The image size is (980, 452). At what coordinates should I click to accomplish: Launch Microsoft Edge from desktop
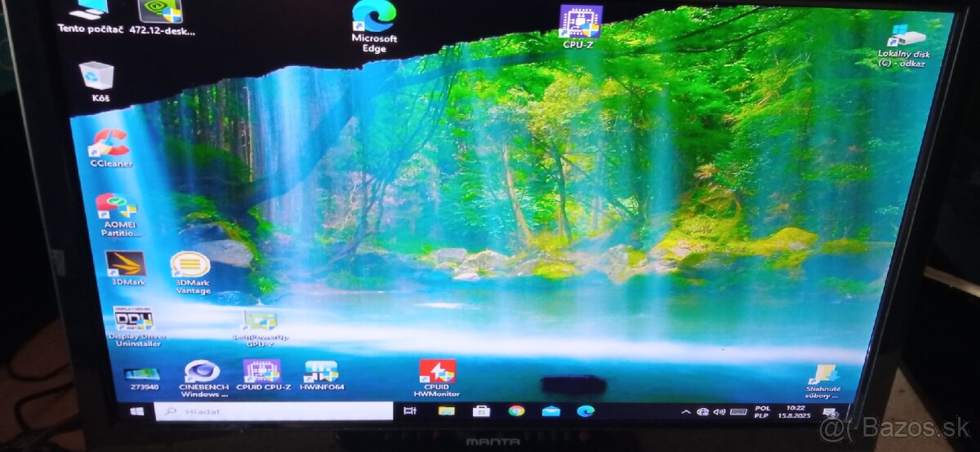(x=374, y=26)
